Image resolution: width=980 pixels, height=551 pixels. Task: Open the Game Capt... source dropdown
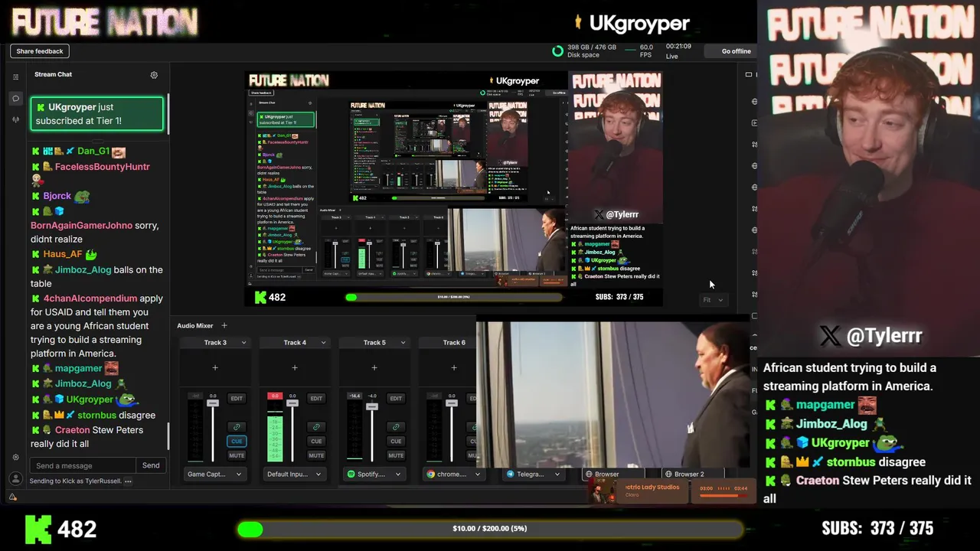214,474
